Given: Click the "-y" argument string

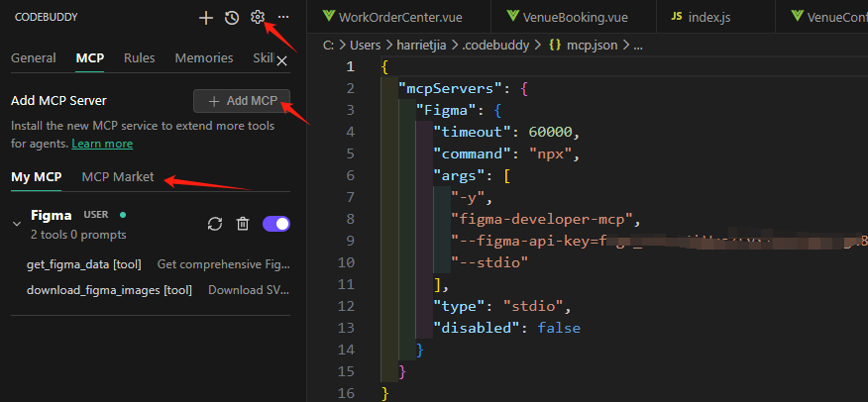Looking at the screenshot, I should tap(468, 197).
